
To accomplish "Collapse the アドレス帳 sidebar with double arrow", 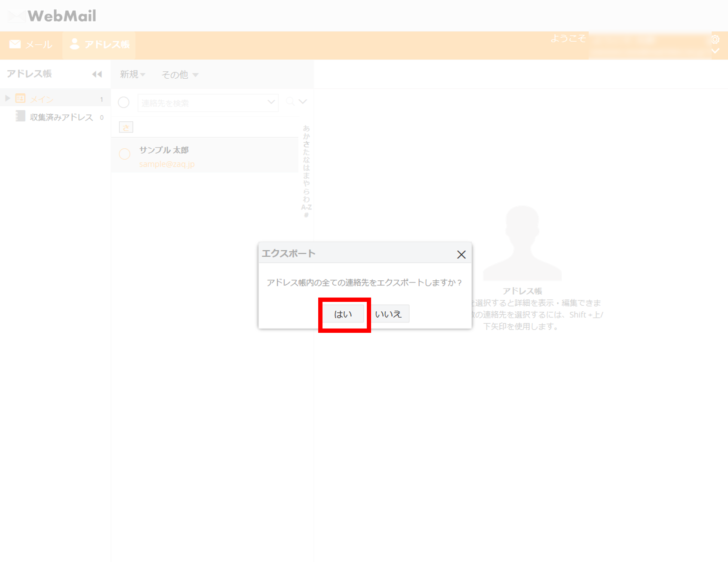I will (97, 74).
